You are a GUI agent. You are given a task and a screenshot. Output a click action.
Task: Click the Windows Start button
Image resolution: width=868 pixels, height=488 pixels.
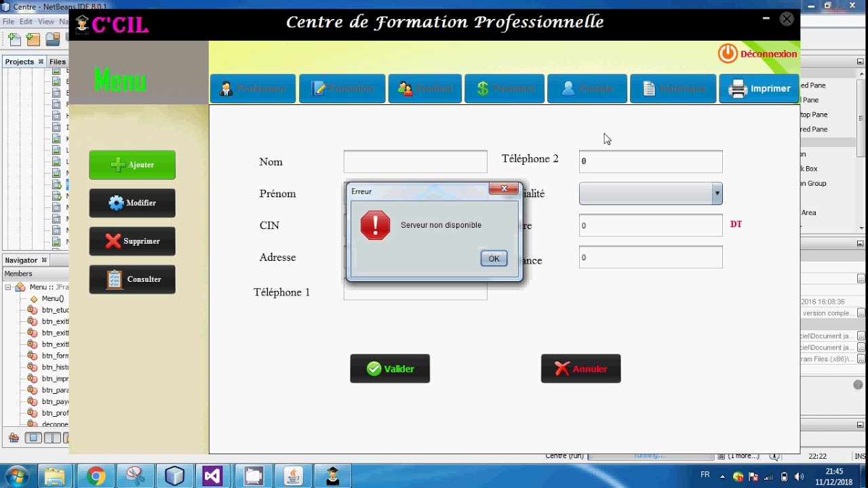click(x=16, y=476)
